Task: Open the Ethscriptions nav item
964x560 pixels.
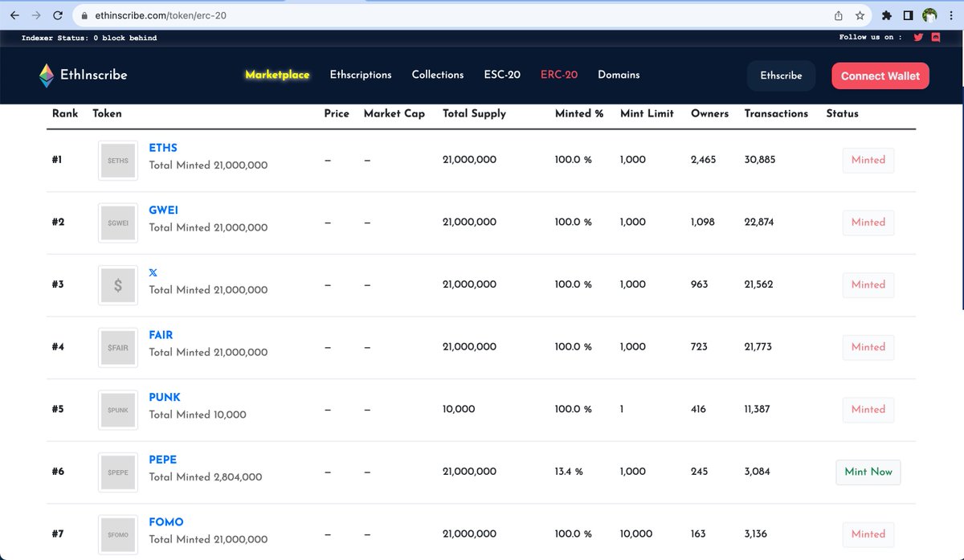Action: tap(361, 75)
